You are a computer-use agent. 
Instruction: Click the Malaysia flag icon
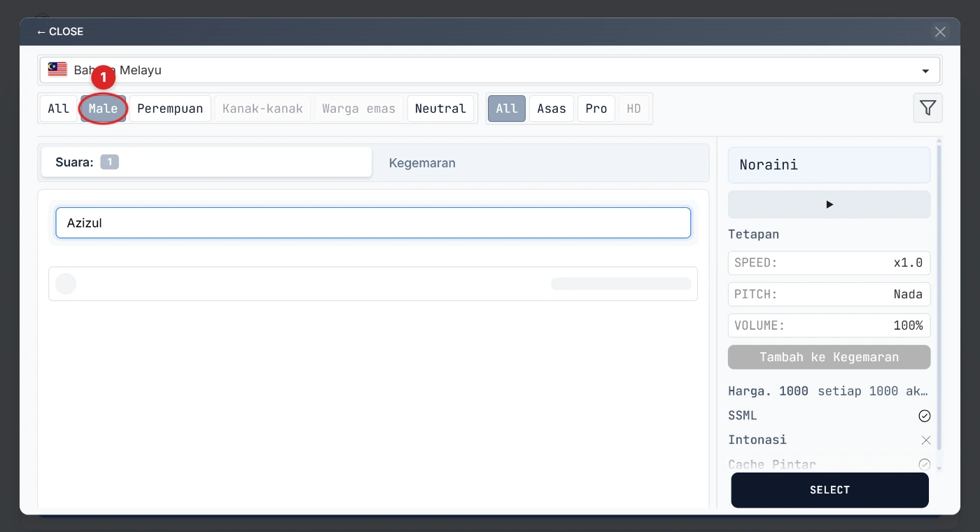[57, 69]
